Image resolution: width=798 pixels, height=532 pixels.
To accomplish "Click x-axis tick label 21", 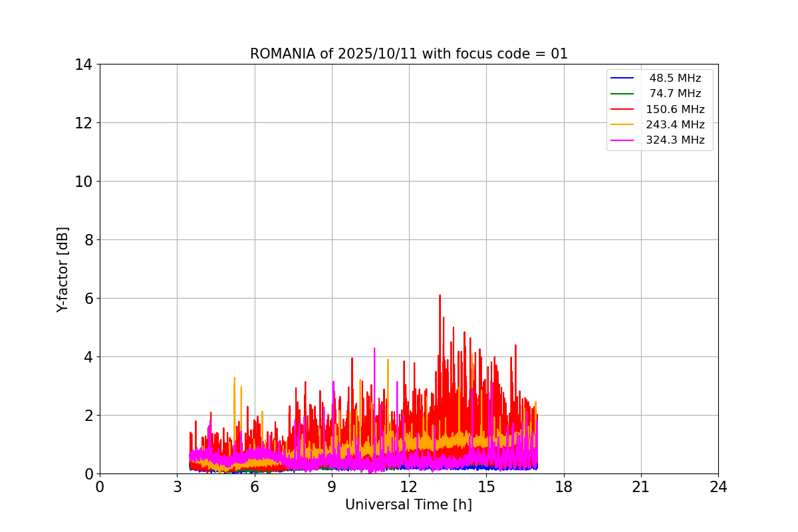I will click(641, 487).
